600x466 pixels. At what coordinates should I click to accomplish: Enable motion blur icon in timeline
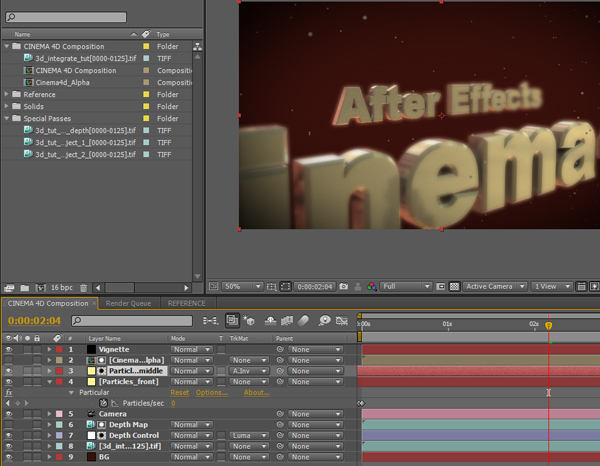click(303, 321)
